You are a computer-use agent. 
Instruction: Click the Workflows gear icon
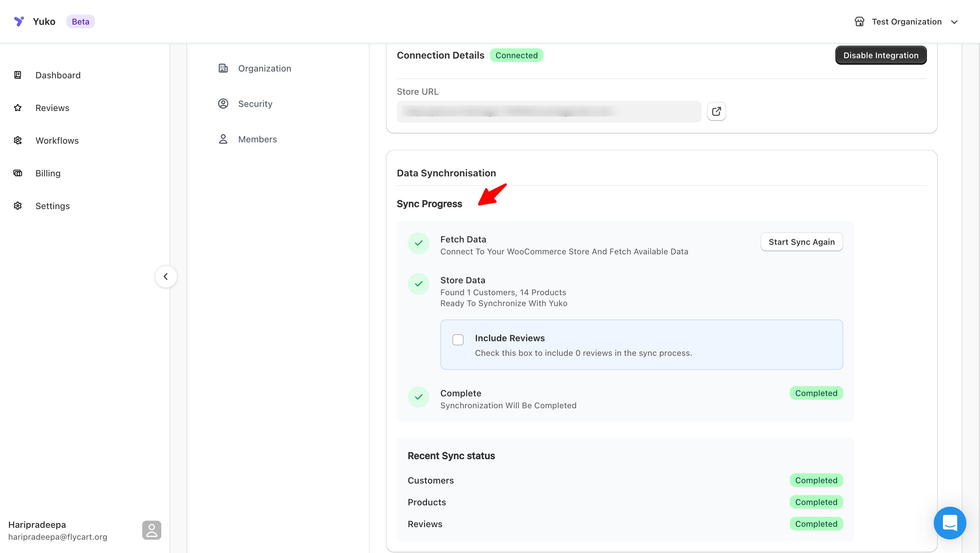coord(18,140)
